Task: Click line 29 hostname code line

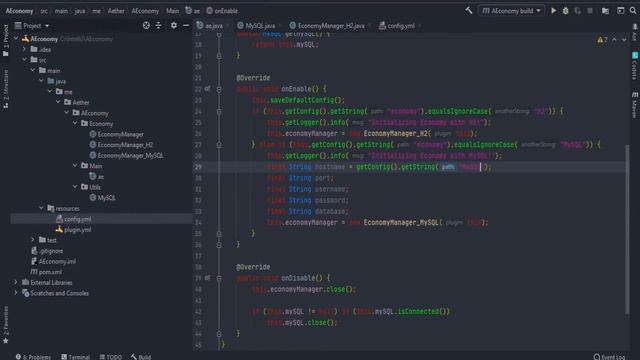Action: click(x=378, y=167)
